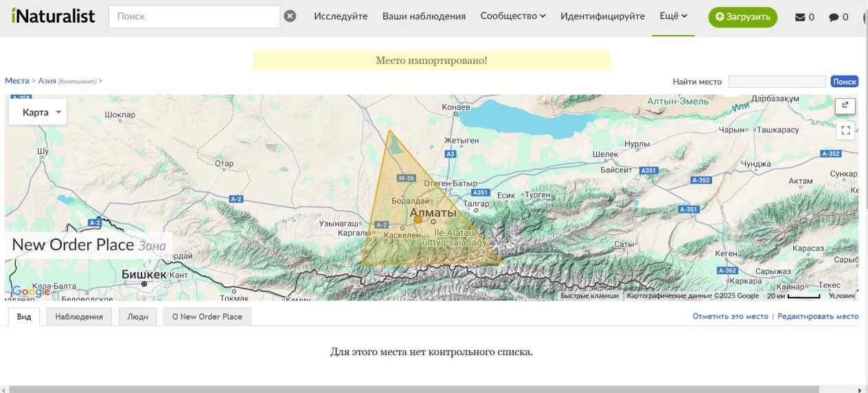Click the horizontal scrollbar at the bottom
Viewport: 868px width, 393px height.
click(413, 390)
